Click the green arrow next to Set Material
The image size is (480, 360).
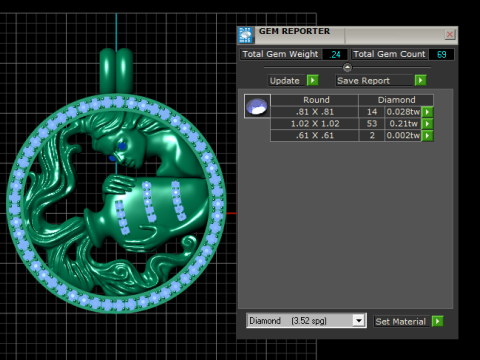point(437,321)
